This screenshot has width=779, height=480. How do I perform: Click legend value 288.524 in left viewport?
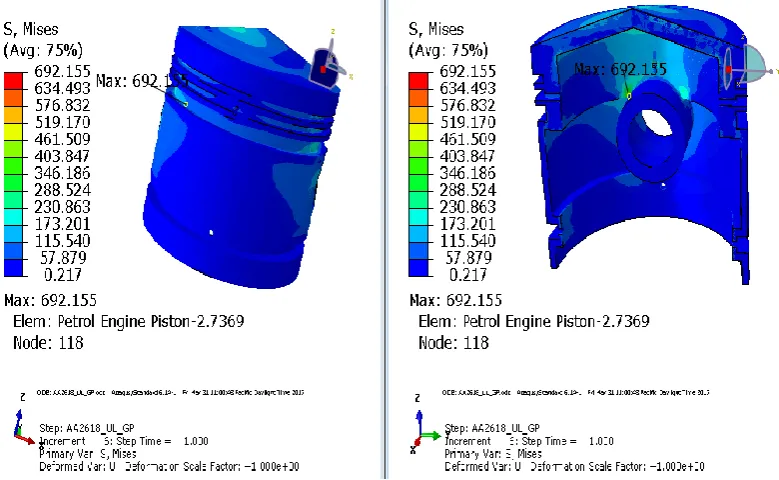tap(62, 190)
